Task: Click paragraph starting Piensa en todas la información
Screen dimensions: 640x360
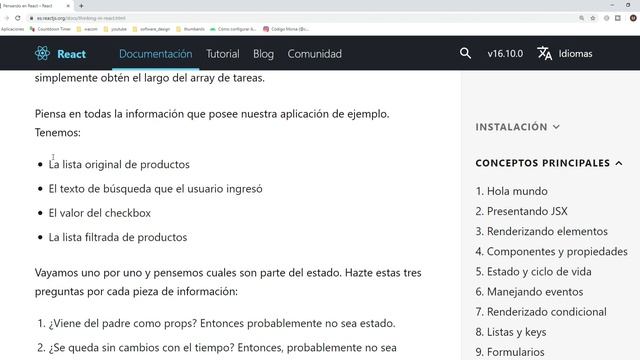Action: [212, 123]
